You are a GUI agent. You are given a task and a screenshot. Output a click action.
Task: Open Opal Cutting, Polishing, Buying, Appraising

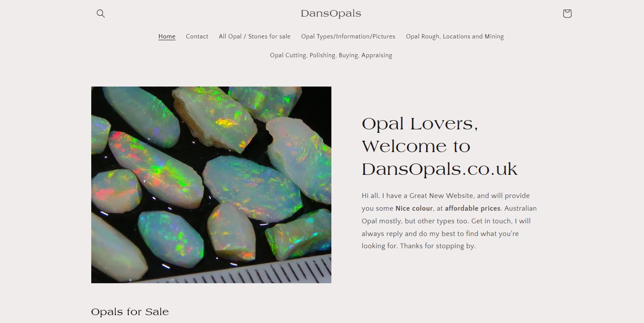point(331,55)
